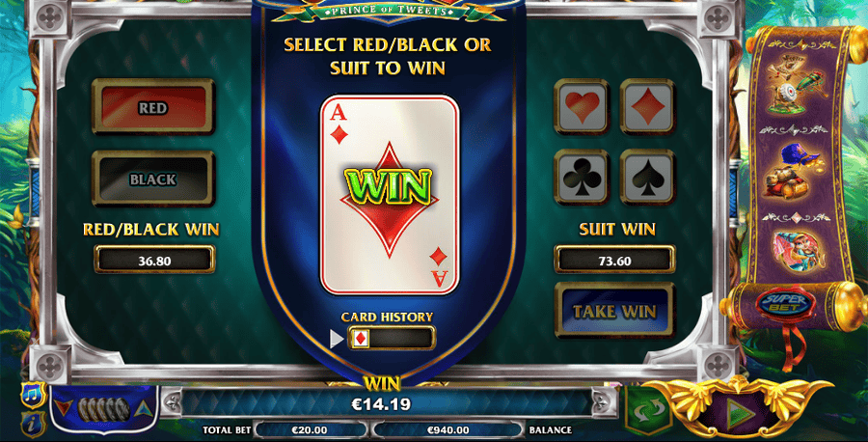This screenshot has height=442, width=868.
Task: Open the info paytable icon
Action: pyautogui.click(x=33, y=425)
